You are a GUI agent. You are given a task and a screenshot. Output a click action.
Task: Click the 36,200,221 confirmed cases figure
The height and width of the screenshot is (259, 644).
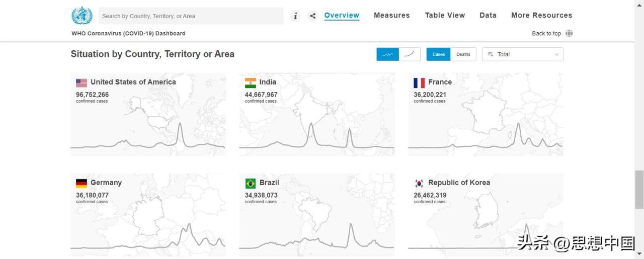tap(430, 95)
